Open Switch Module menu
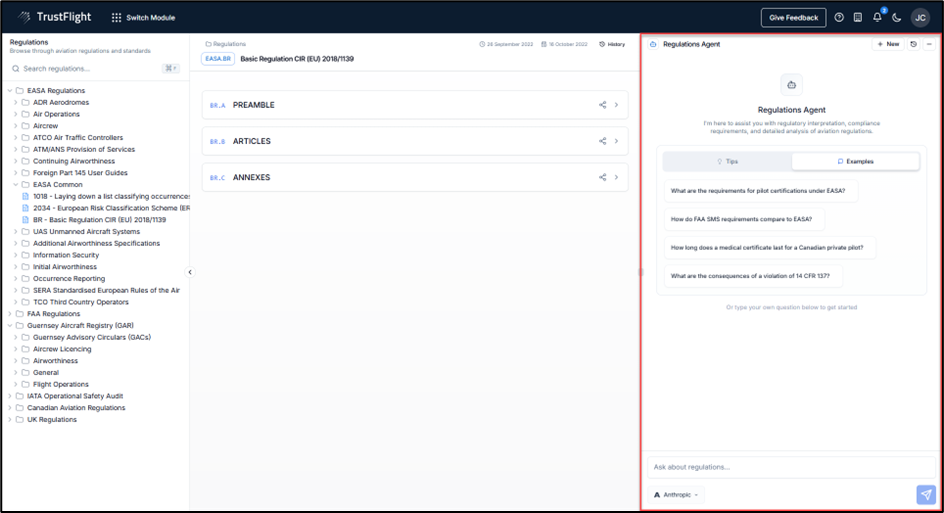The height and width of the screenshot is (513, 944). [x=145, y=18]
